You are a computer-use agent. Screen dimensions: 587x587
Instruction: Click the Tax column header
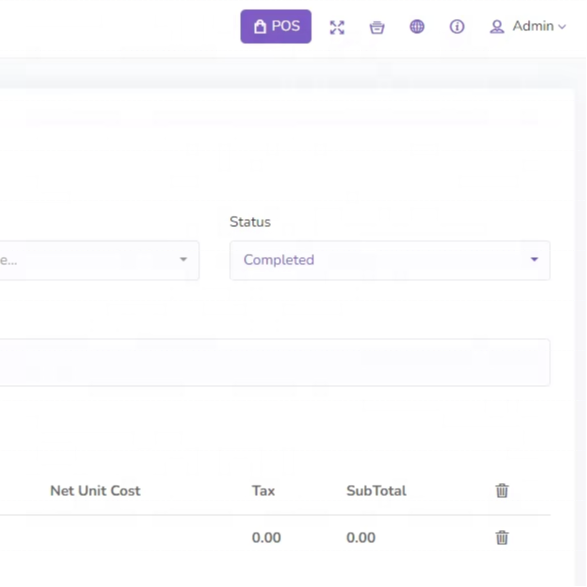(263, 490)
